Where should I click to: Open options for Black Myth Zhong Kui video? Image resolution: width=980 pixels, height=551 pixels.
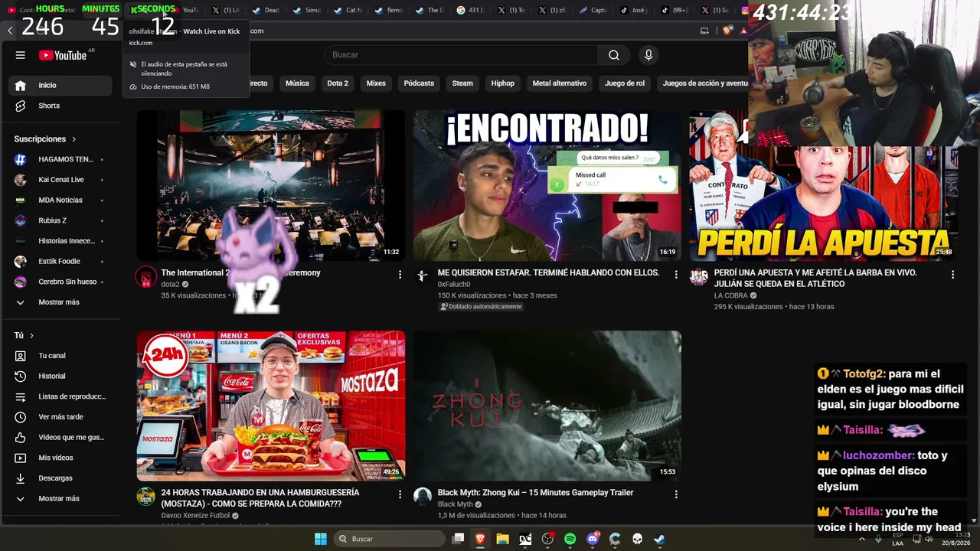coord(676,494)
